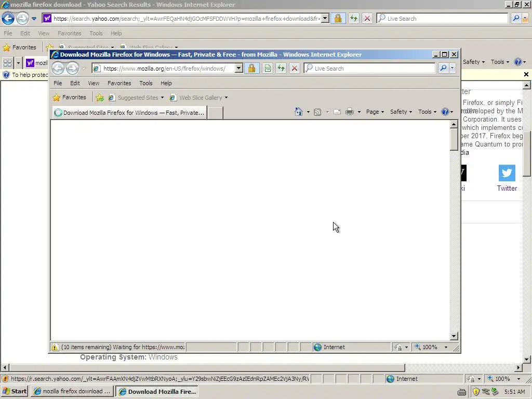Click Home icon in front window command bar
532x399 pixels.
(299, 112)
